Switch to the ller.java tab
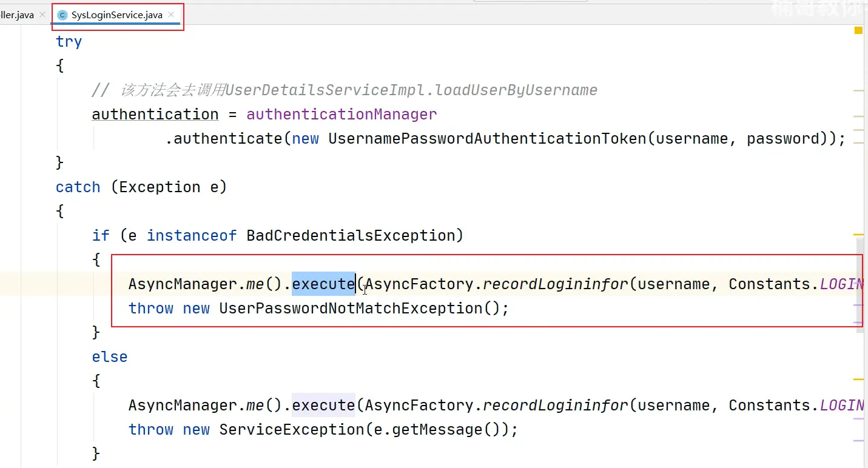The width and height of the screenshot is (868, 468). coord(17,15)
